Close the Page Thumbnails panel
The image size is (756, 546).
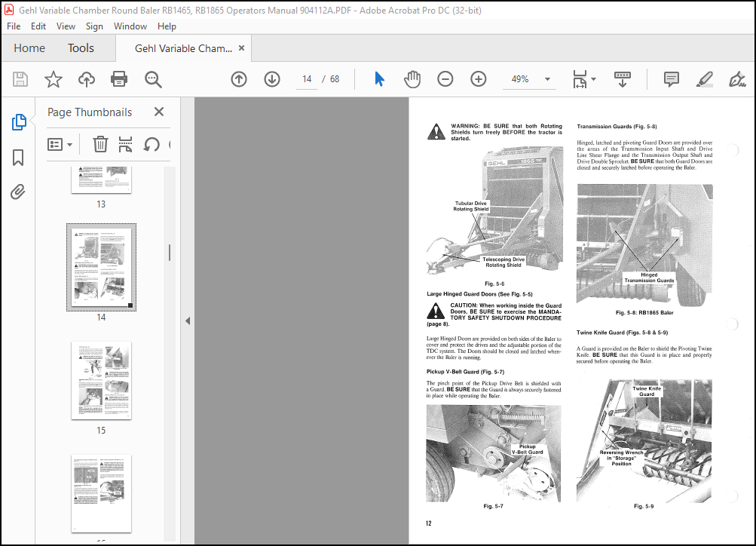(158, 112)
